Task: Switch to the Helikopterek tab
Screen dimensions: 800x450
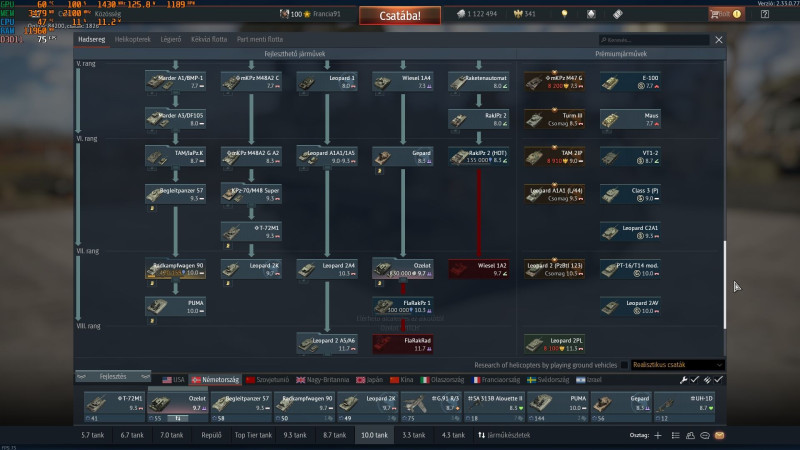Action: 133,39
